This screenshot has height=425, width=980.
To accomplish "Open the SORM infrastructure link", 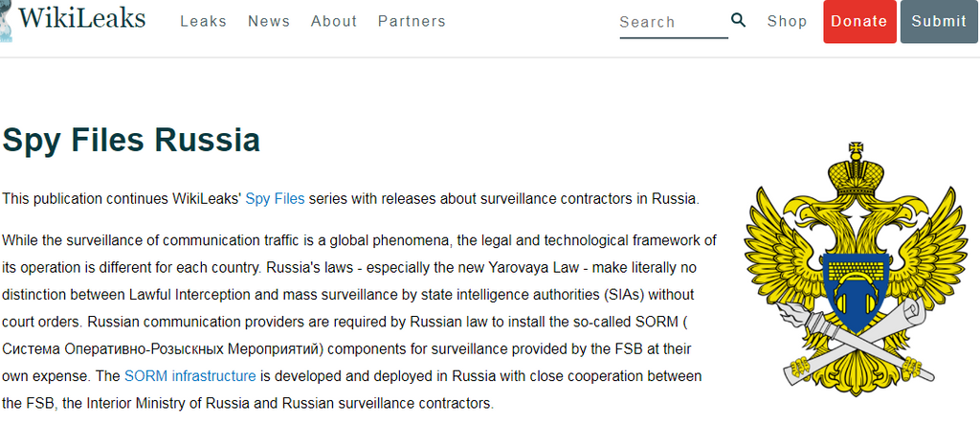I will tap(189, 375).
